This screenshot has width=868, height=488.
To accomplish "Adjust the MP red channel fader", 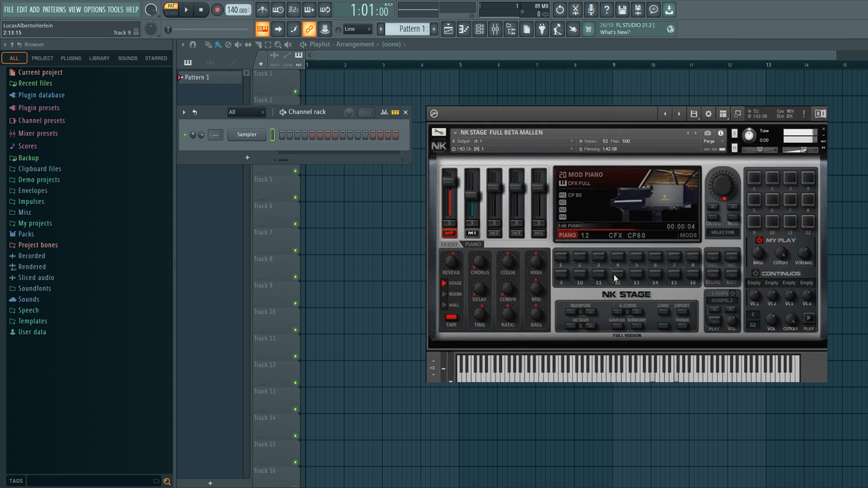I will pos(449,182).
